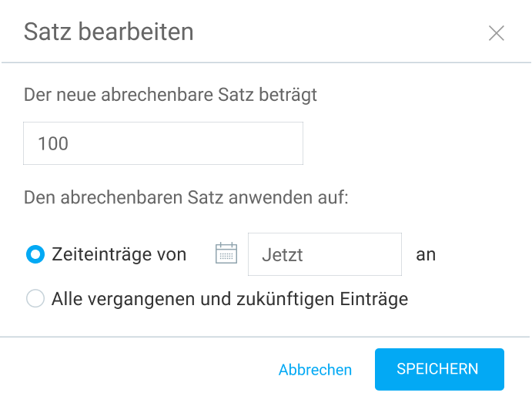Click the Alle vergangenen und zukünftigen Einträge label

tap(229, 299)
